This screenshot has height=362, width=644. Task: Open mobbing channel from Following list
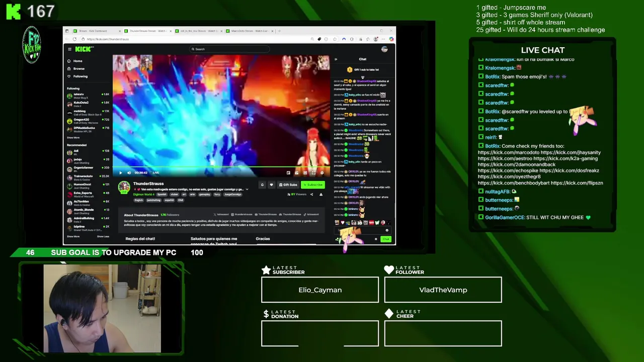click(88, 112)
